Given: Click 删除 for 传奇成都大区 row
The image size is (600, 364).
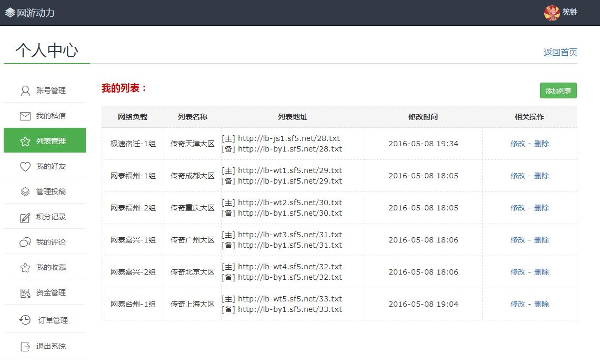Looking at the screenshot, I should click(x=542, y=176).
